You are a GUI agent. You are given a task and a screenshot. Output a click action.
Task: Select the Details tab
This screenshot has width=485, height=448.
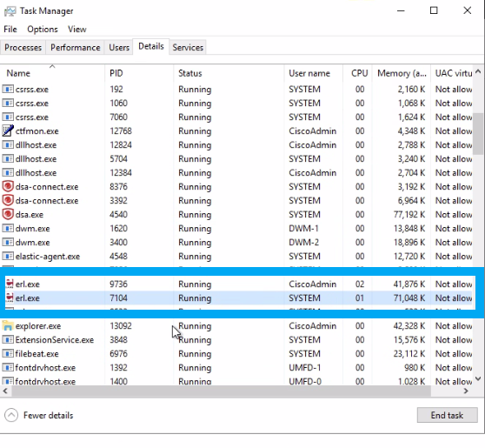pyautogui.click(x=151, y=46)
